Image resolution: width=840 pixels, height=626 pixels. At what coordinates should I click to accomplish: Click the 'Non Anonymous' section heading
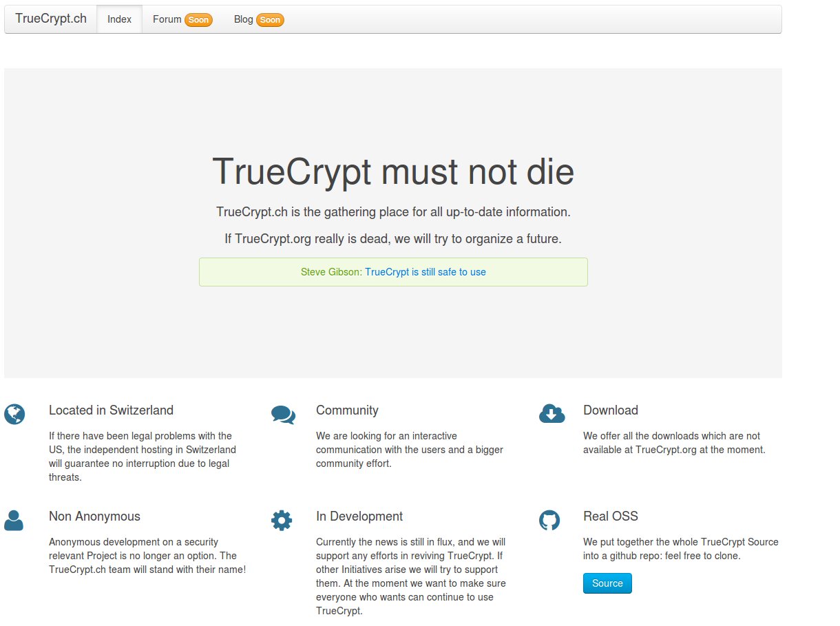click(94, 517)
